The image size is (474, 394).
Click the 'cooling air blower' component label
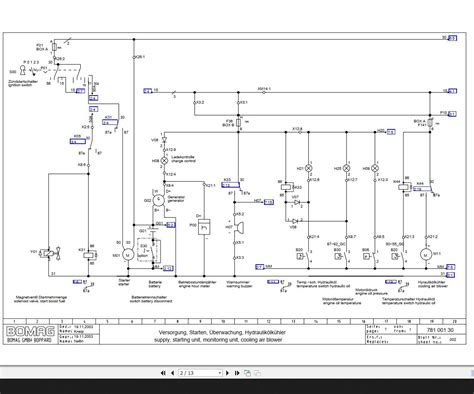[433, 286]
